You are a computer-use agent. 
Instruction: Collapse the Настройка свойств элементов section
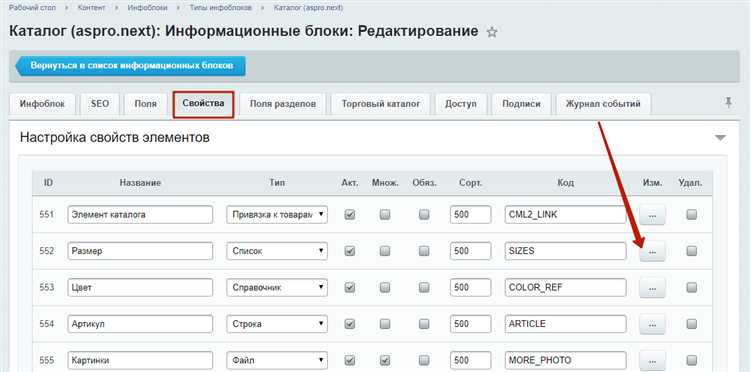click(x=720, y=138)
